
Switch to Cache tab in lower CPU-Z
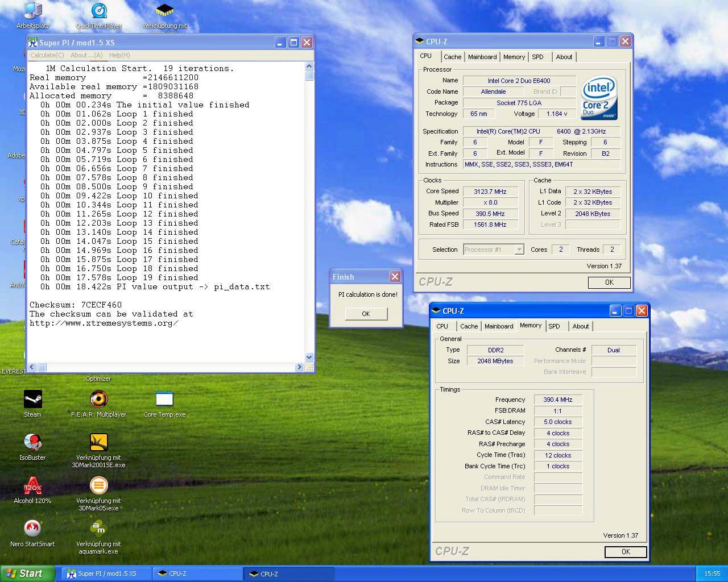point(469,326)
